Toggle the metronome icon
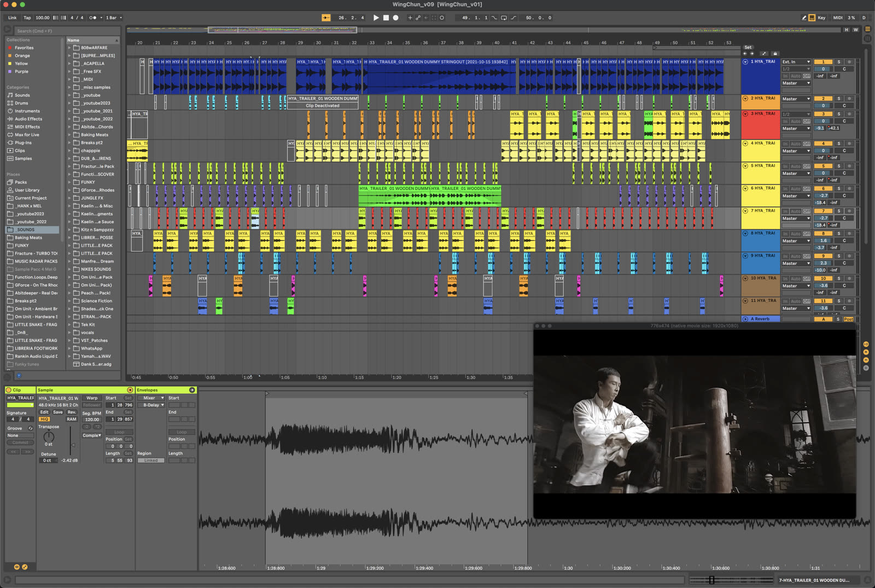This screenshot has height=588, width=875. [x=93, y=18]
